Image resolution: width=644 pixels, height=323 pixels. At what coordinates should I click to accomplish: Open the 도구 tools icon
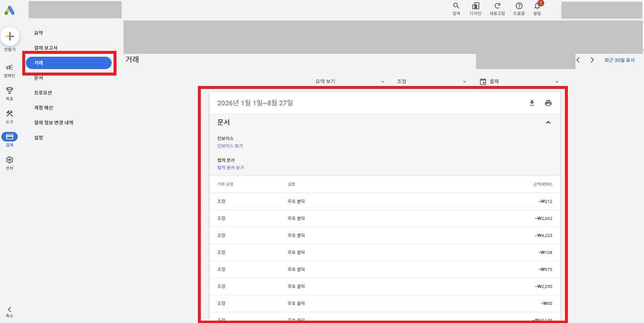[x=9, y=114]
